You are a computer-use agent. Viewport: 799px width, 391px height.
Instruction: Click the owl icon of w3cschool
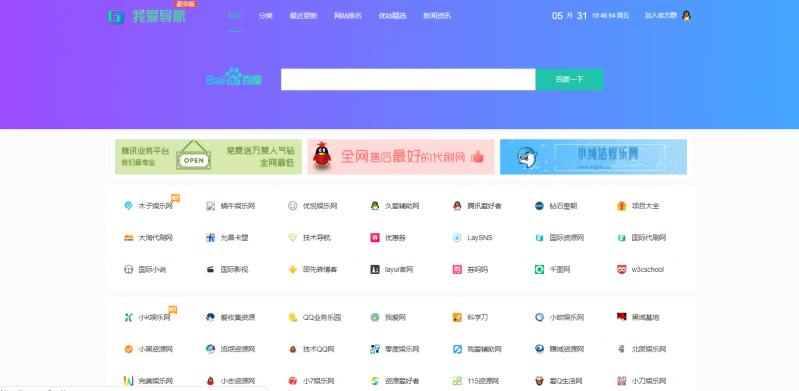point(622,269)
